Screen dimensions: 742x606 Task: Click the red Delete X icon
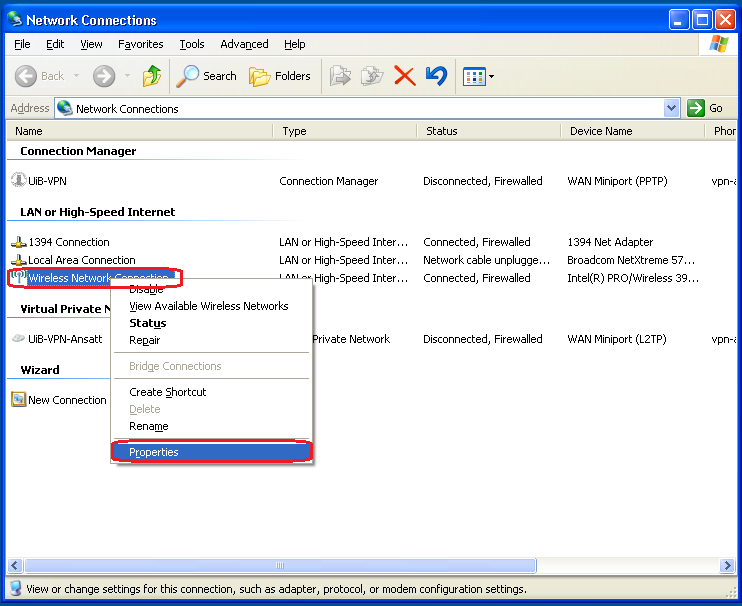404,76
